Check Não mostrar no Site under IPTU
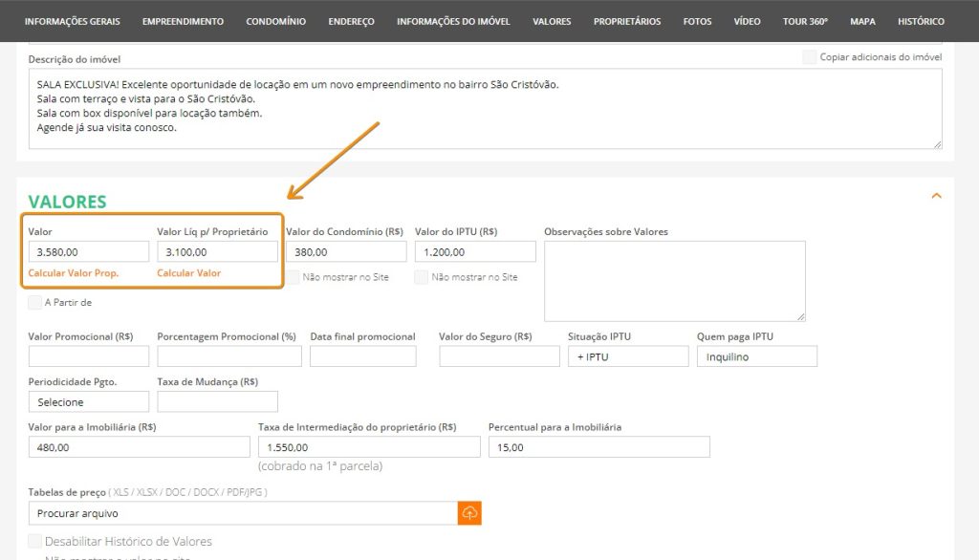This screenshot has width=979, height=560. click(422, 277)
